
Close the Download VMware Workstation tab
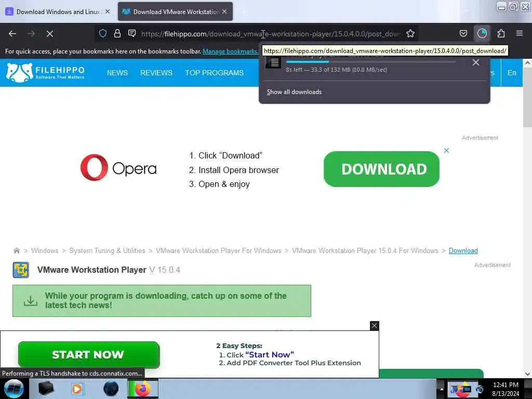(x=224, y=11)
